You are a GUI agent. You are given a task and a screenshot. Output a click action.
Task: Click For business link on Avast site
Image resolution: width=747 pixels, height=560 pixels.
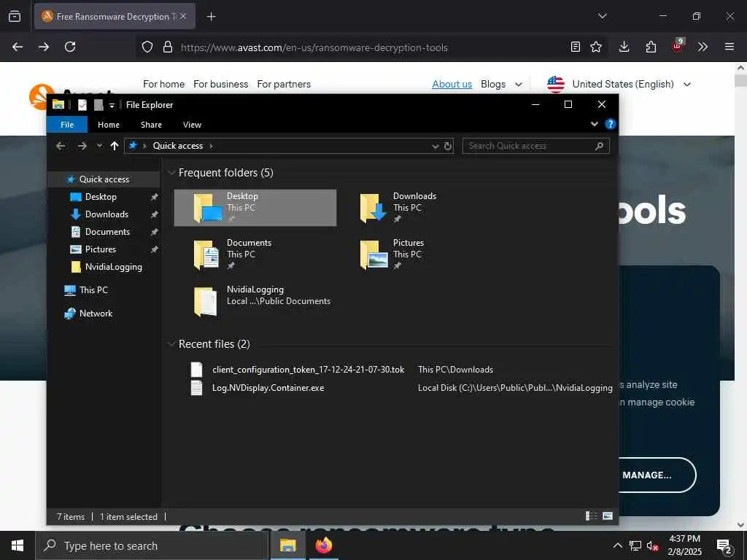point(220,85)
